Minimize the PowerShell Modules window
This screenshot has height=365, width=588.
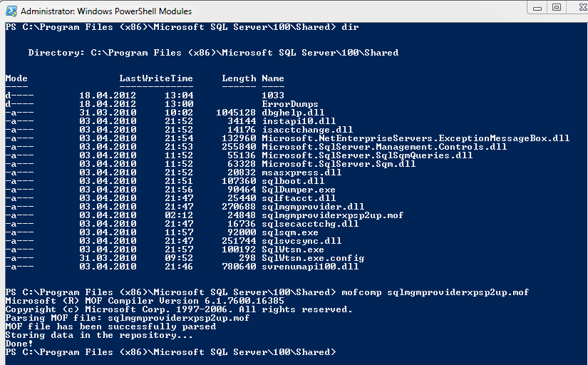pyautogui.click(x=537, y=8)
